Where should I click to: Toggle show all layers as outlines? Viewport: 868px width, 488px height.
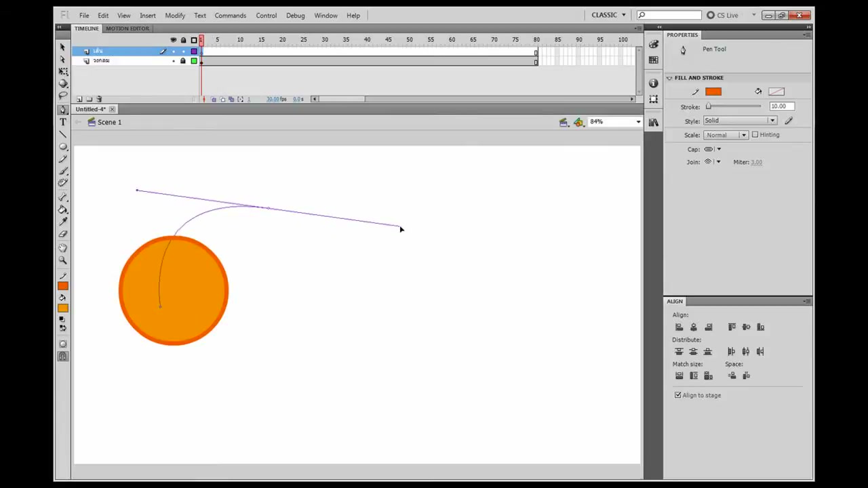click(194, 40)
